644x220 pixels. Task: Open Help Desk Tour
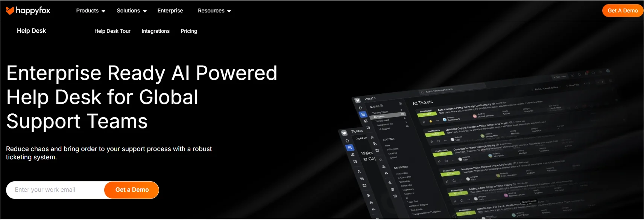click(x=112, y=31)
